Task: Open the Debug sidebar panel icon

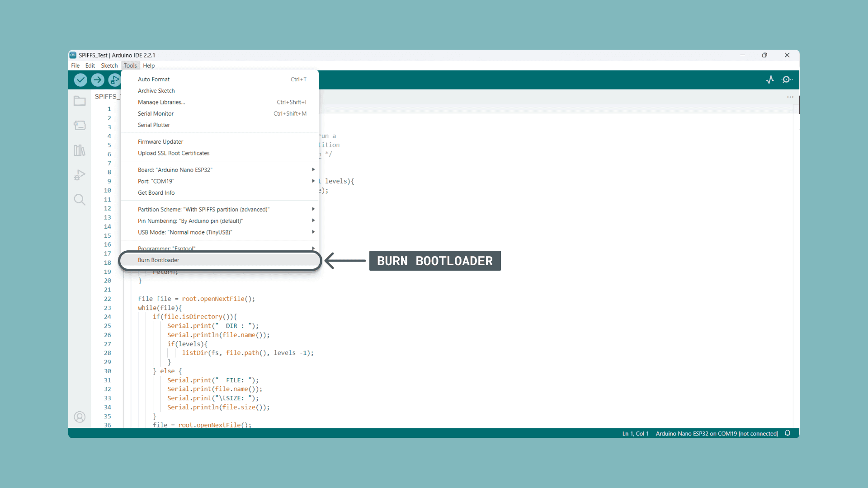Action: click(x=80, y=175)
